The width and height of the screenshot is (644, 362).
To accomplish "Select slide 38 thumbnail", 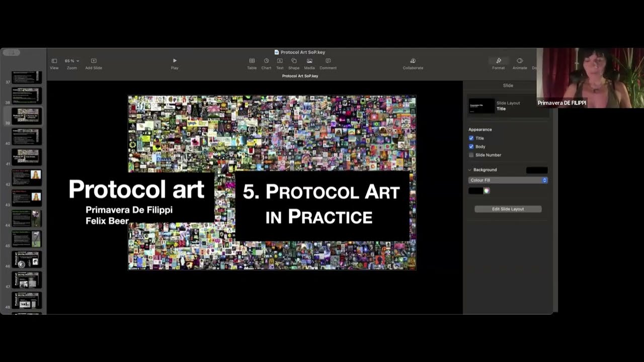I will pos(27,96).
